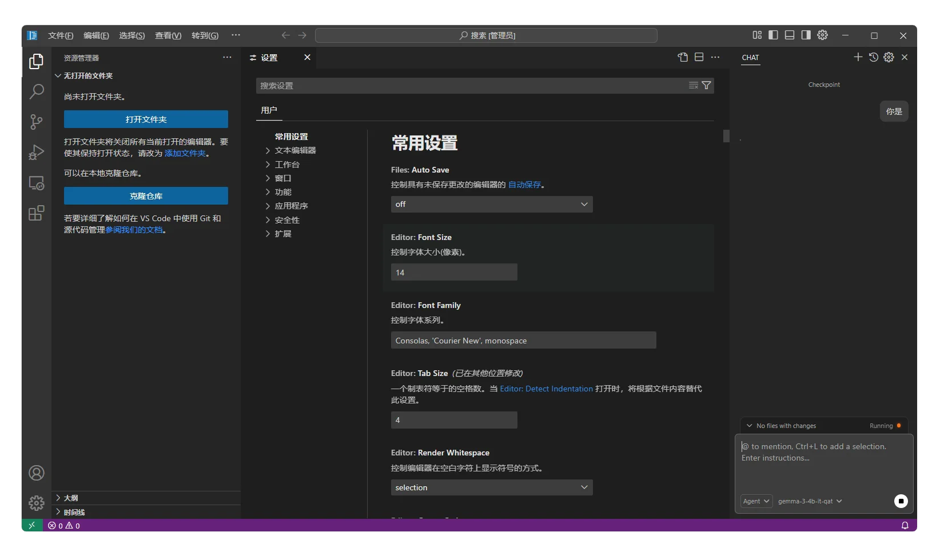Open Explorer views and more actions menu

[227, 58]
